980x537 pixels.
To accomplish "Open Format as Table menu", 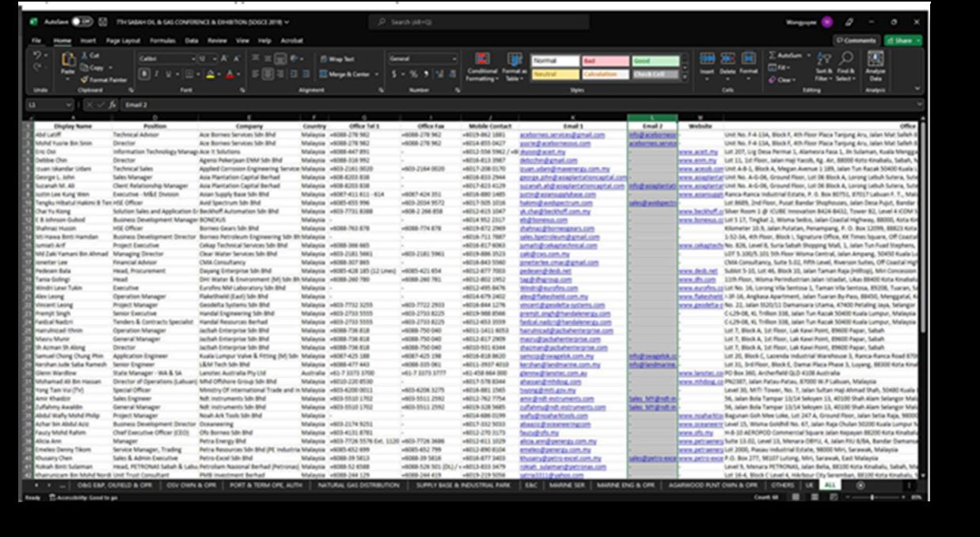I will click(515, 67).
